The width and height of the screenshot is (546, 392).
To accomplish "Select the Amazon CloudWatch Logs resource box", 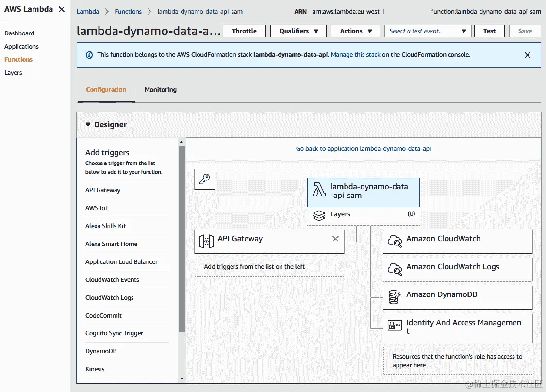I will (458, 269).
